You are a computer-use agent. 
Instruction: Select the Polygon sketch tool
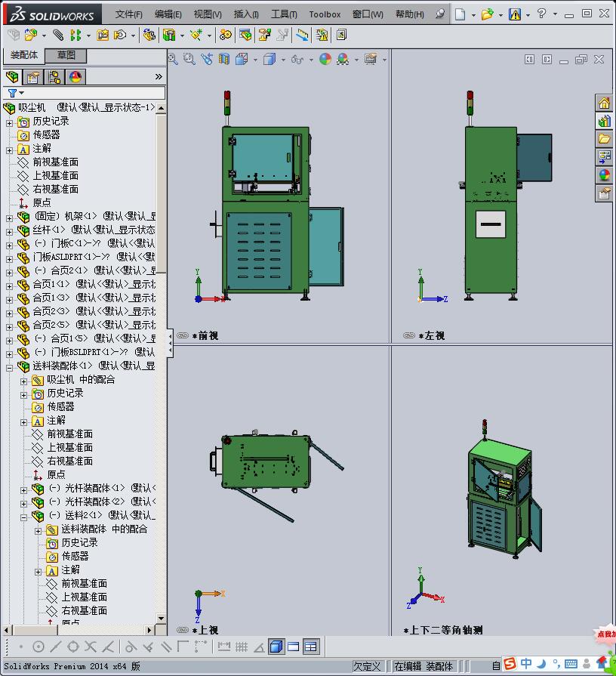pyautogui.click(x=72, y=647)
